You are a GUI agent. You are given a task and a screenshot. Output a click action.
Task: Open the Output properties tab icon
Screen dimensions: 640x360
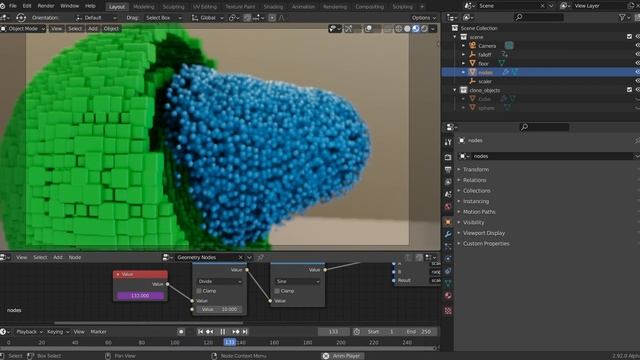(448, 169)
